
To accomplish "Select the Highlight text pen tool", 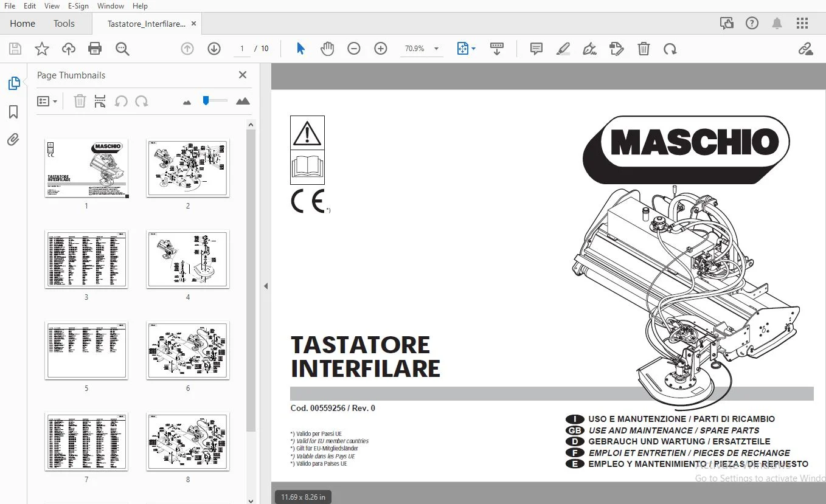I will click(x=563, y=49).
